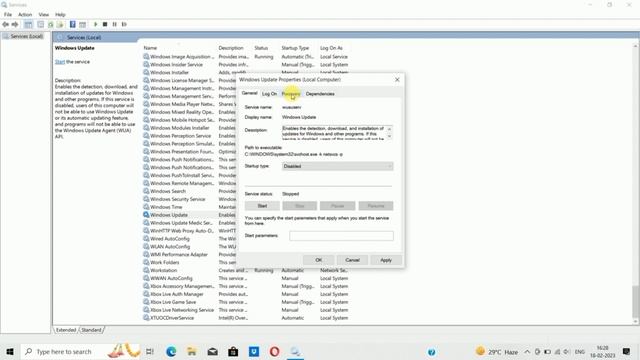Switch to the General tab
640x360 pixels.
click(249, 93)
